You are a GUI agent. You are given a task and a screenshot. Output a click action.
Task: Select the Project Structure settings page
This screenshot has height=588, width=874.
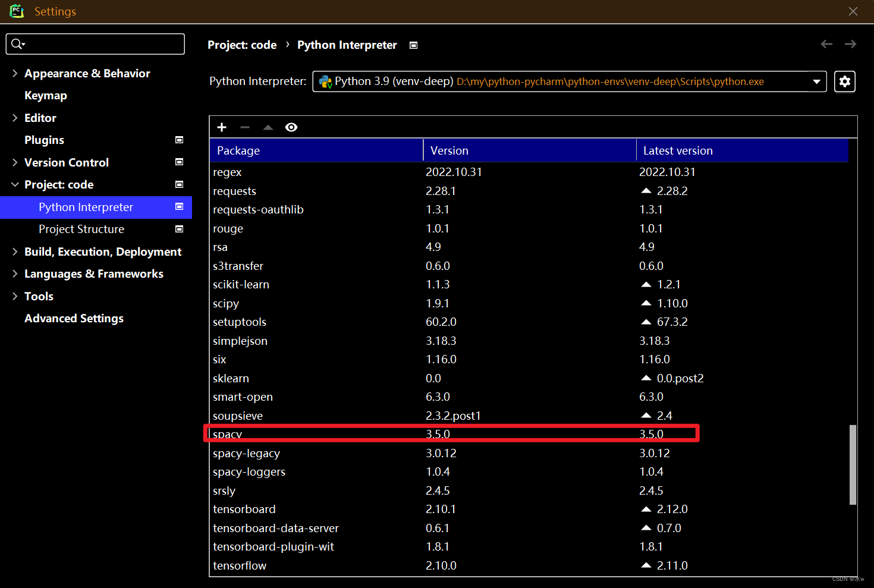pos(81,229)
